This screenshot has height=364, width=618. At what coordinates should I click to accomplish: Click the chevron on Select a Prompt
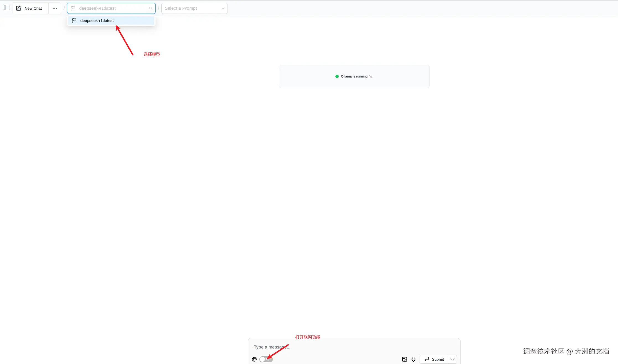[x=223, y=8]
